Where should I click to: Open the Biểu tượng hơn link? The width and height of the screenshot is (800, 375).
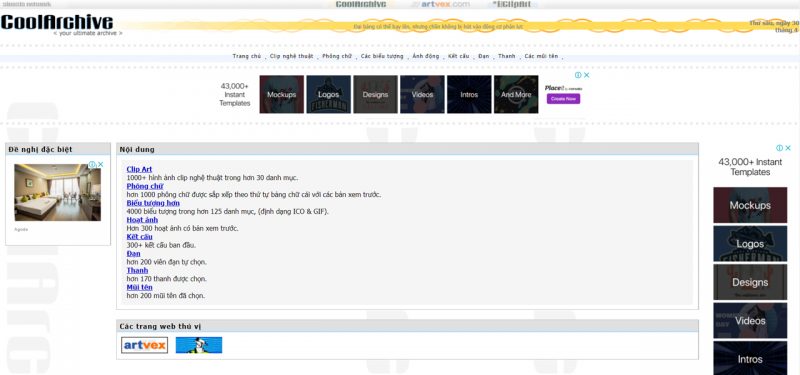coord(153,203)
